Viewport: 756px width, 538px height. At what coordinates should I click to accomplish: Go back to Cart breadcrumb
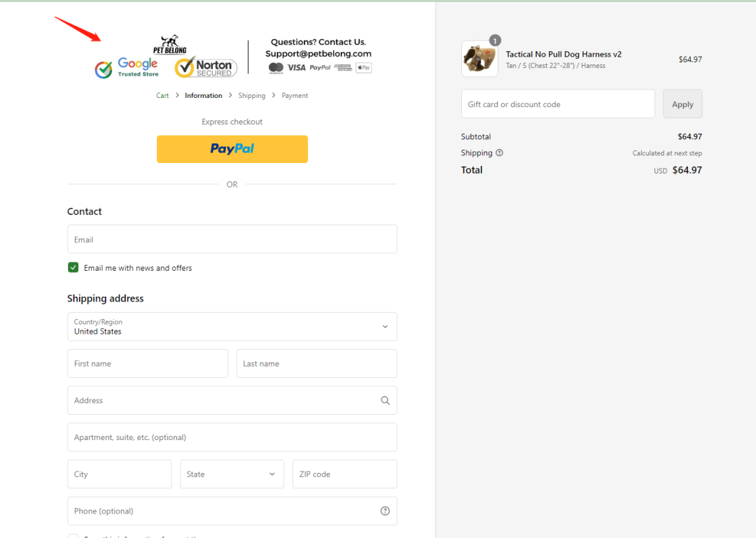(162, 96)
